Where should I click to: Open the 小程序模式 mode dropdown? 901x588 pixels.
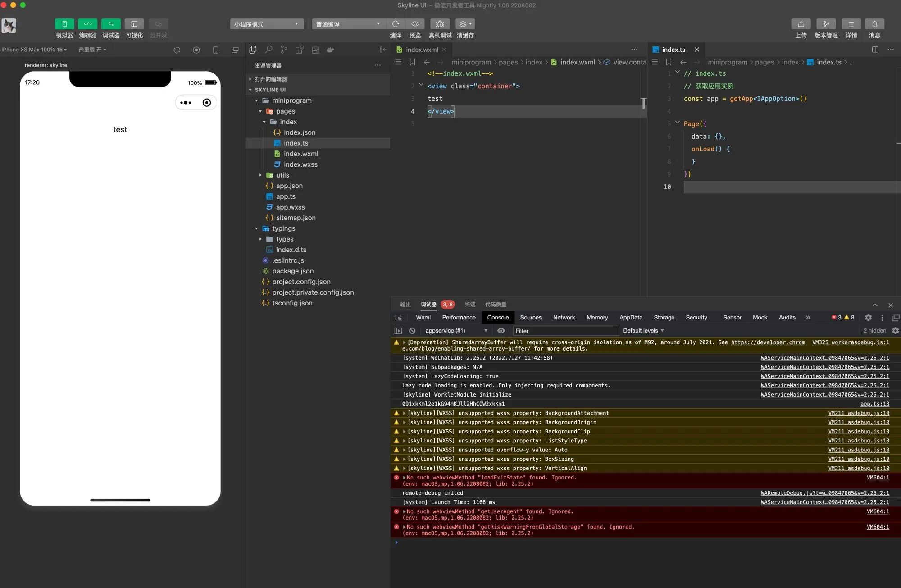tap(266, 24)
